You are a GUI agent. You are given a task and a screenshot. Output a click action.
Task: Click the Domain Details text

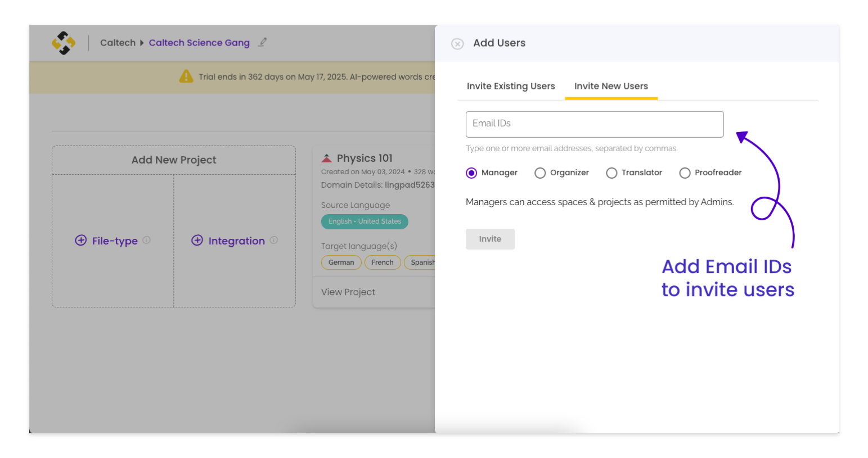378,185
